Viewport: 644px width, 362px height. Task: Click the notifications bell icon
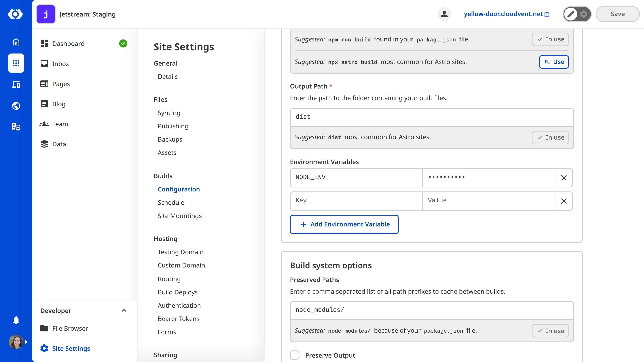point(16,320)
